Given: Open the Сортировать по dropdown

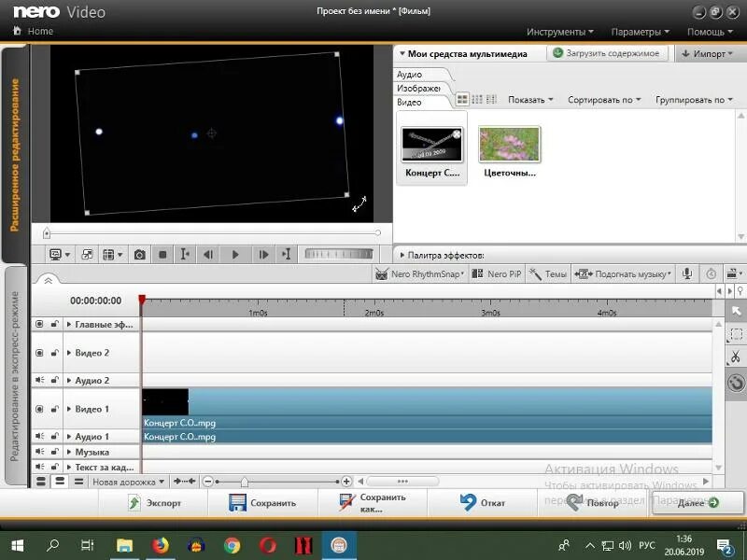Looking at the screenshot, I should point(604,100).
